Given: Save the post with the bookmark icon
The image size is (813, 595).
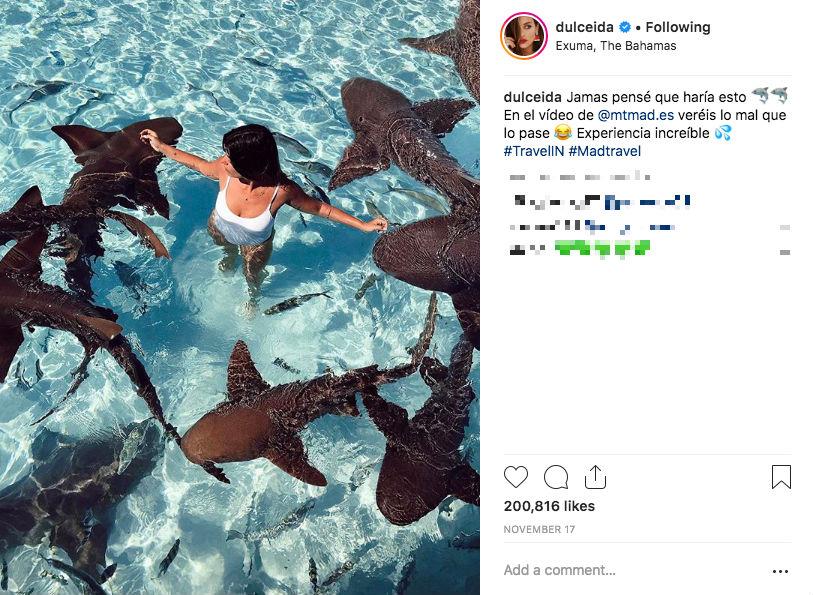Looking at the screenshot, I should point(781,477).
